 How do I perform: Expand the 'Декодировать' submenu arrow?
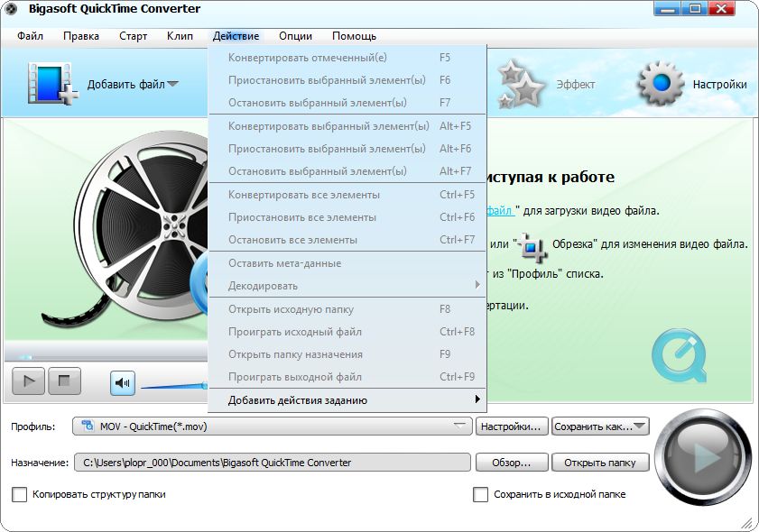pos(477,285)
